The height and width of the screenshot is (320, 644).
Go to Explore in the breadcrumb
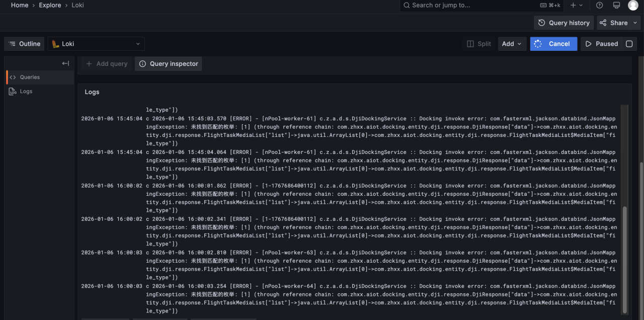(50, 5)
